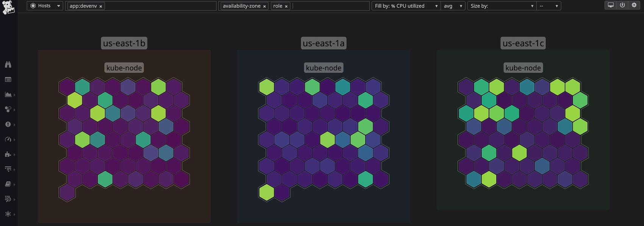Open the Integrations puzzle-piece icon in sidebar
The height and width of the screenshot is (226, 644).
point(8,154)
